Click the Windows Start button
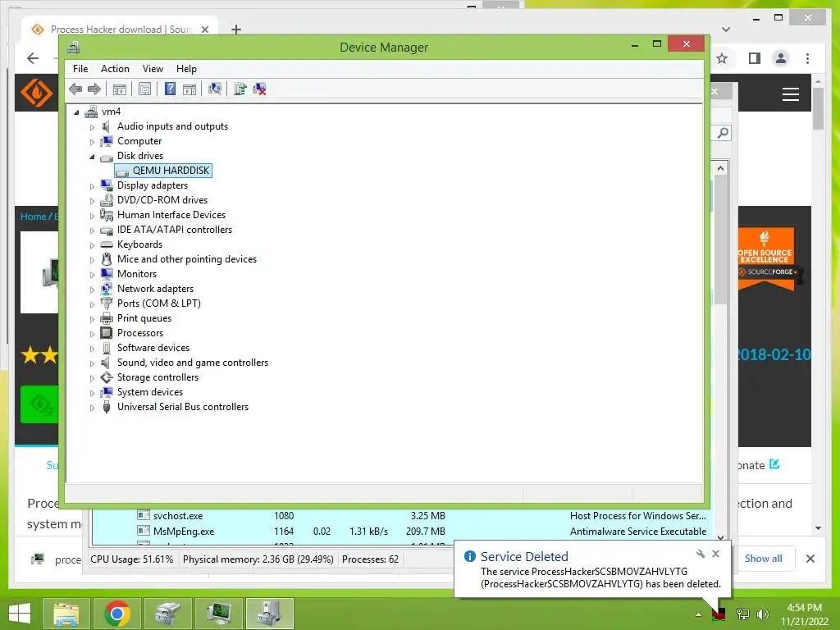 tap(20, 614)
